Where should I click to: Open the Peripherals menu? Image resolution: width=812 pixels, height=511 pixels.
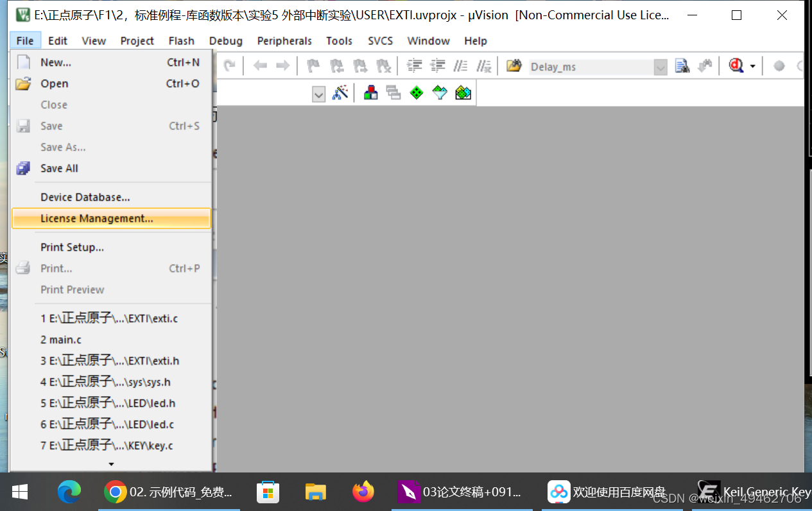[x=284, y=40]
